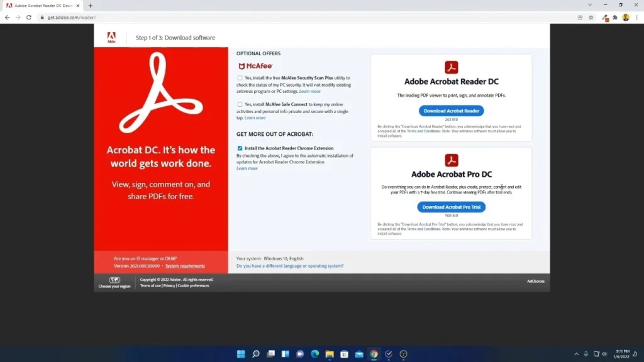Click the Adobe Acrobat Pro DC icon
Image resolution: width=644 pixels, height=362 pixels.
(452, 162)
